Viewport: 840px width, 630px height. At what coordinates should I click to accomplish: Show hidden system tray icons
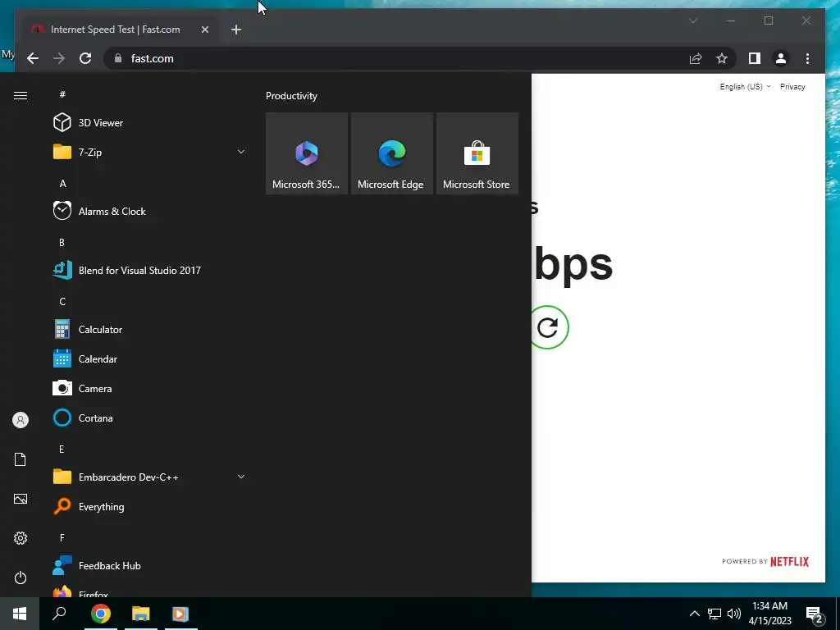coord(694,614)
